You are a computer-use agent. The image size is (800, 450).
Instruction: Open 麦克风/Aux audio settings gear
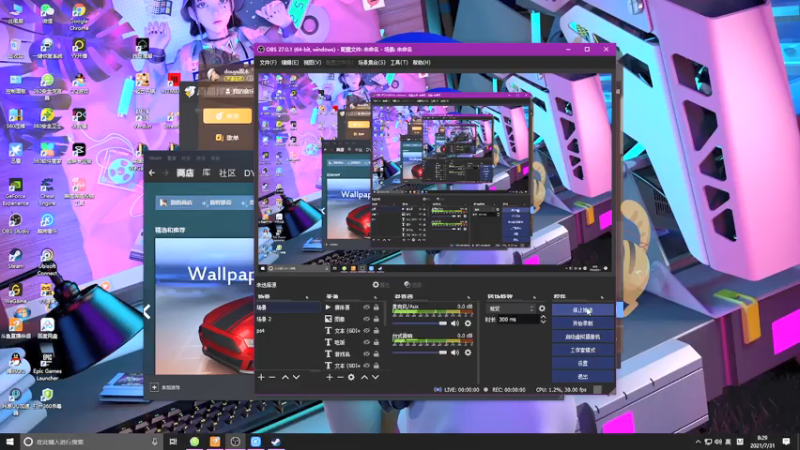tap(468, 323)
